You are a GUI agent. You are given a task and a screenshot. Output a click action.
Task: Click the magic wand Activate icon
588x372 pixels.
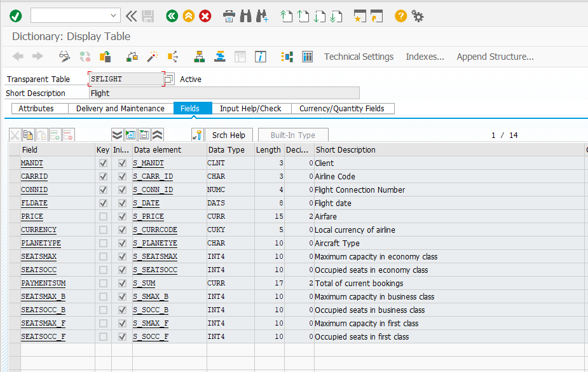click(x=152, y=57)
